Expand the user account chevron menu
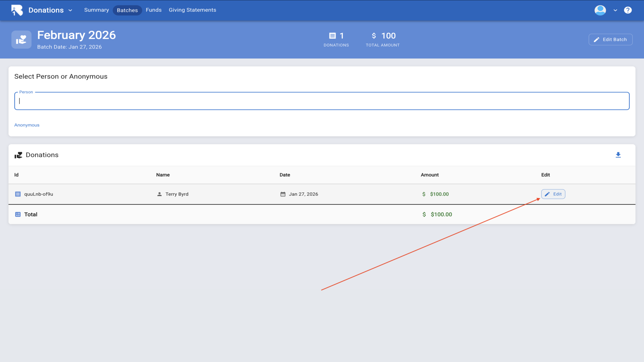The width and height of the screenshot is (644, 362). tap(615, 10)
